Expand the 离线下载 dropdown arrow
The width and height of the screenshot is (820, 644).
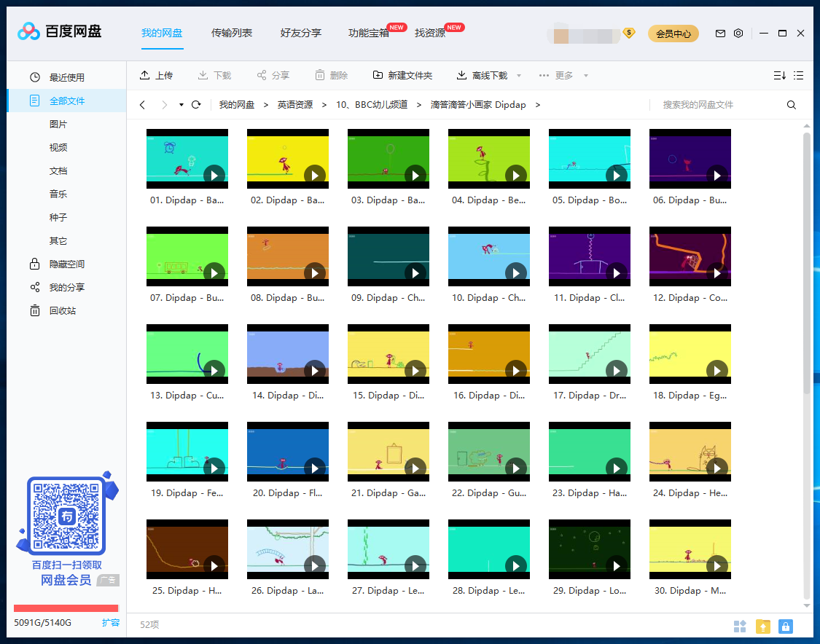click(x=519, y=76)
